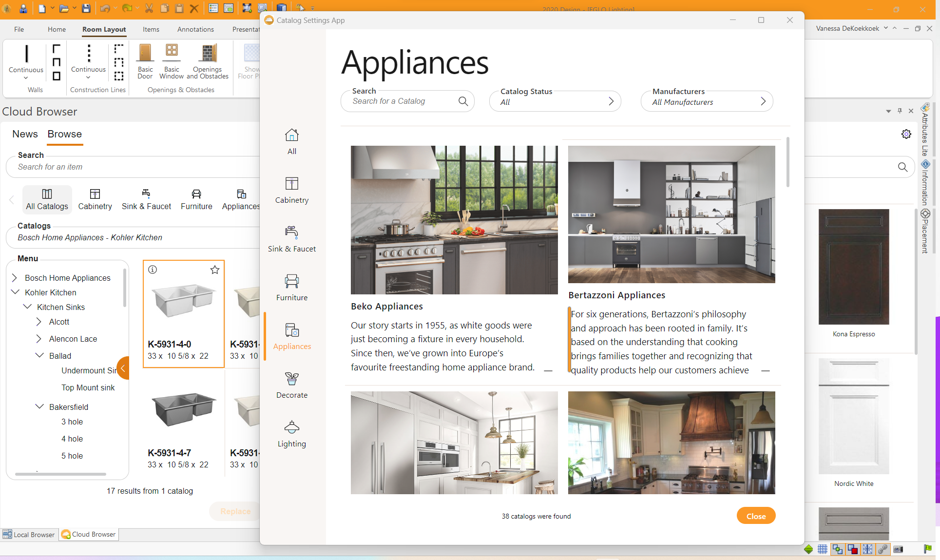
Task: Toggle the red and blue squares status icon
Action: [x=853, y=549]
